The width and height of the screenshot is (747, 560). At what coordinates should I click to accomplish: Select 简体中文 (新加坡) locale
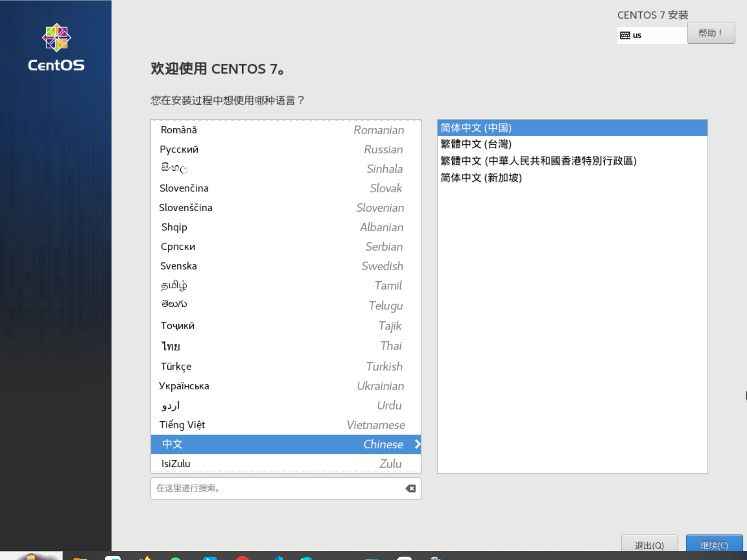tap(572, 178)
